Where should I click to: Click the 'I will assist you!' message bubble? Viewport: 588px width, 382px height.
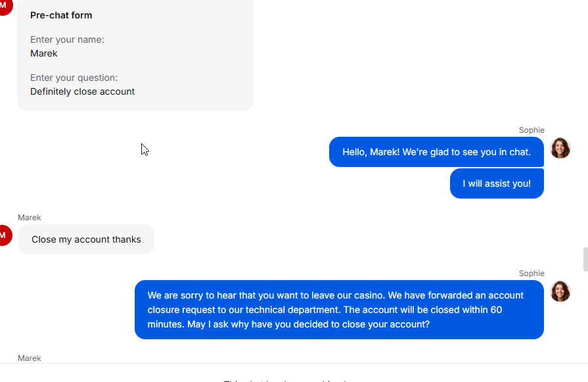tap(497, 183)
